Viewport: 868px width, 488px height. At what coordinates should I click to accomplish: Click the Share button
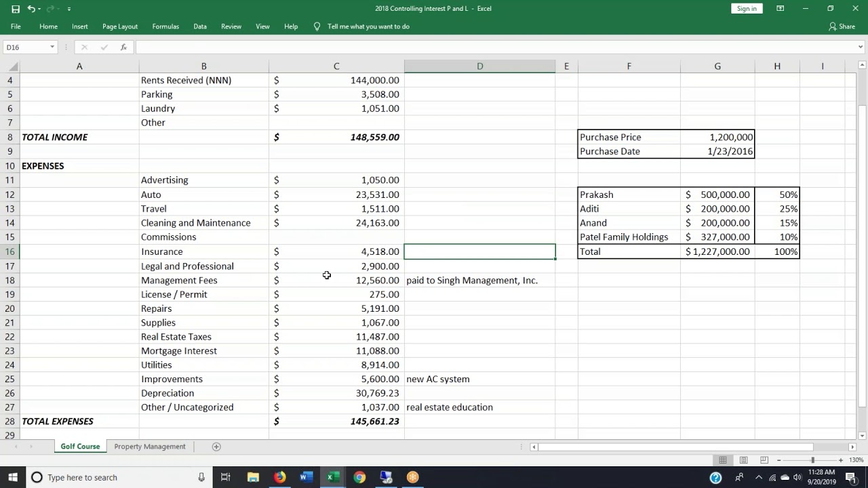point(842,26)
